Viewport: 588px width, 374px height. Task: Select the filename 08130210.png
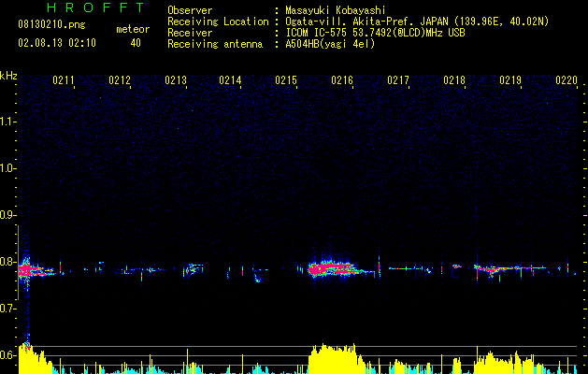(51, 25)
